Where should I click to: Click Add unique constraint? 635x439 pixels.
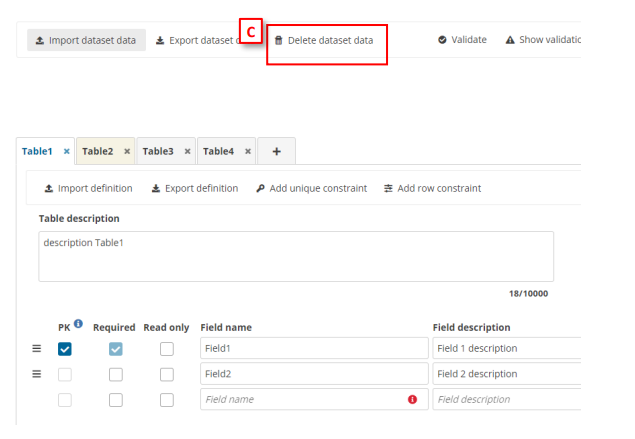click(311, 188)
